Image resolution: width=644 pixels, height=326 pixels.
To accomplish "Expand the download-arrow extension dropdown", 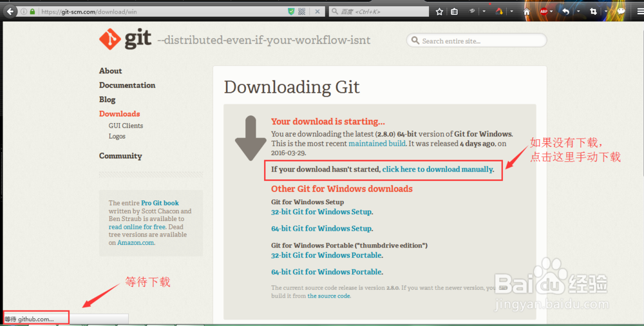I will coord(512,11).
